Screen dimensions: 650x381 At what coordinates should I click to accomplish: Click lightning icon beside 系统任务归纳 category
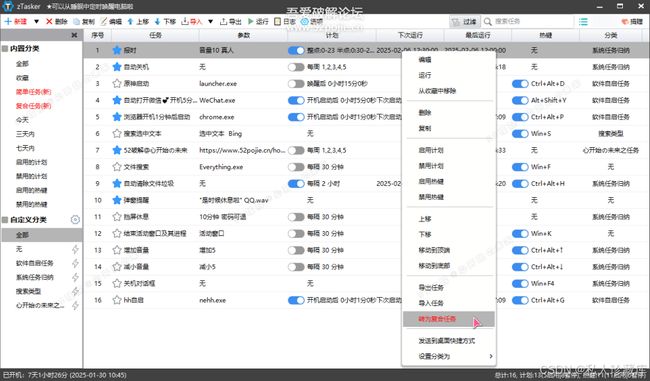[75, 277]
